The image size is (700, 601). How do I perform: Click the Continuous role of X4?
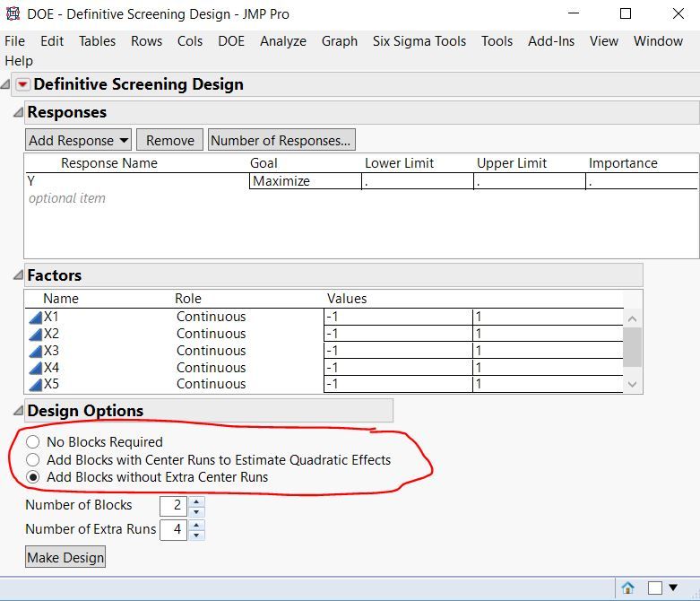click(212, 368)
